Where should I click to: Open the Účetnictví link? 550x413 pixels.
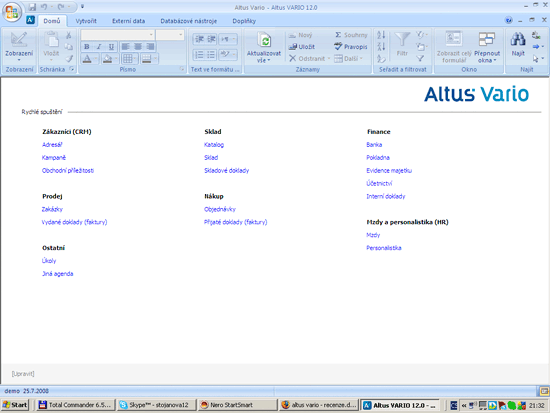pyautogui.click(x=379, y=184)
